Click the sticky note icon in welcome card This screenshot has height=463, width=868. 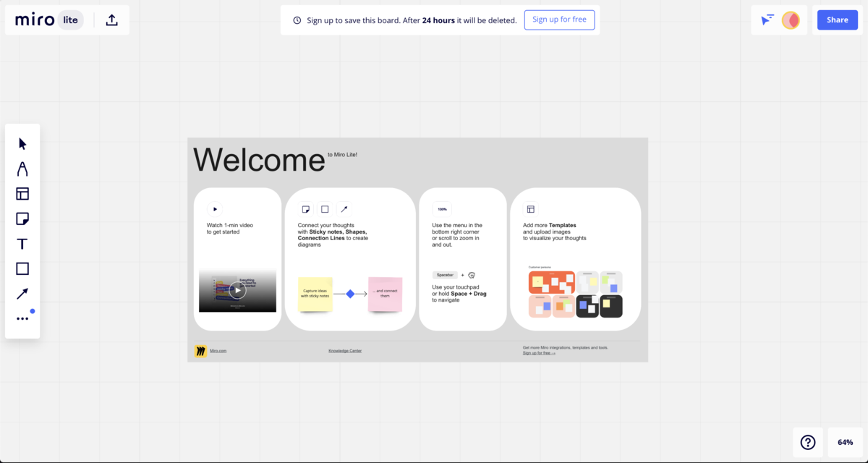coord(306,209)
